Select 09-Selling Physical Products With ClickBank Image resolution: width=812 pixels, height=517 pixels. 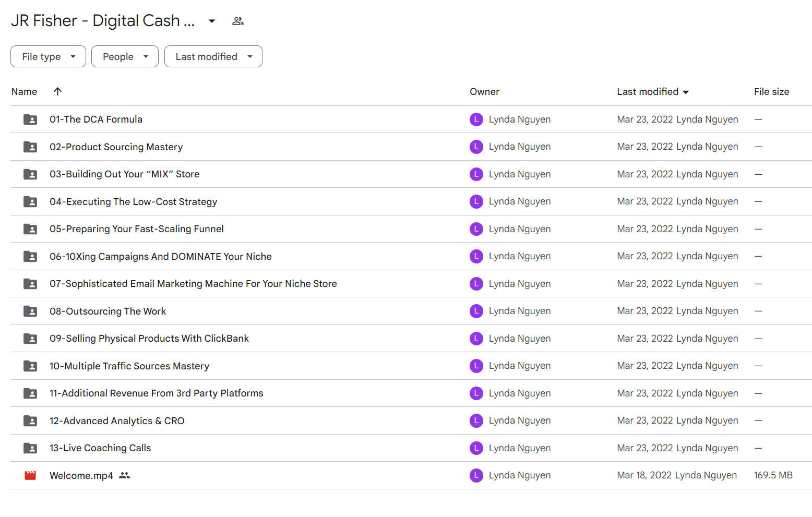[x=149, y=339]
